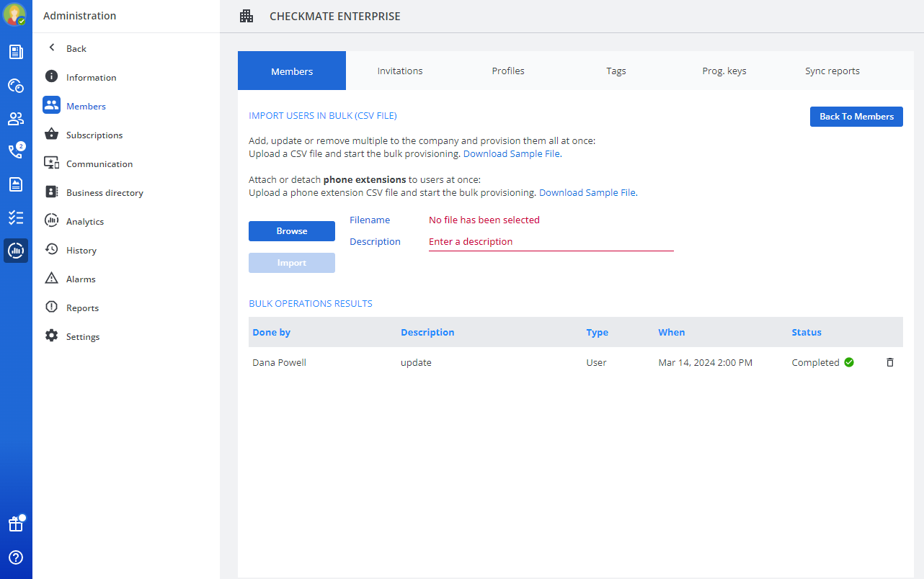Open the calls icon with badge 2
The image size is (924, 579).
click(x=15, y=151)
